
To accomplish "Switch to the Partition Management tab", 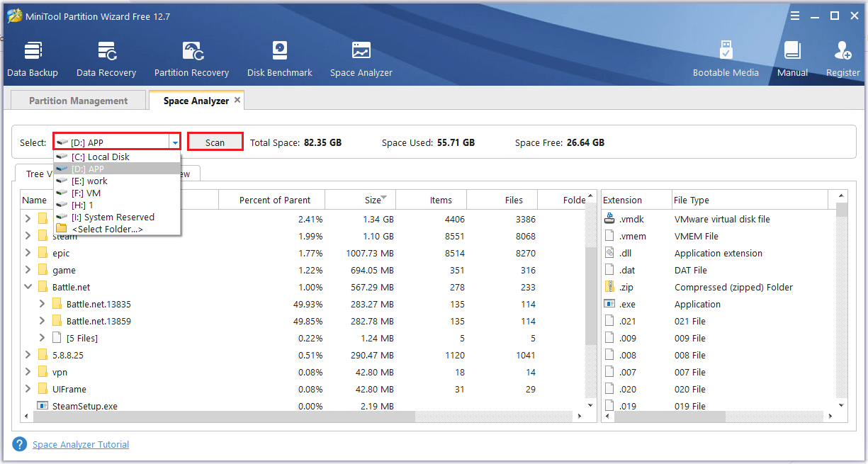I will click(79, 101).
